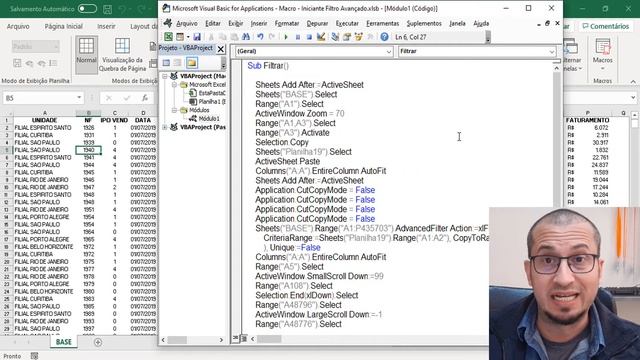The height and width of the screenshot is (360, 640).
Task: Open the Executar menu
Action: point(347,24)
